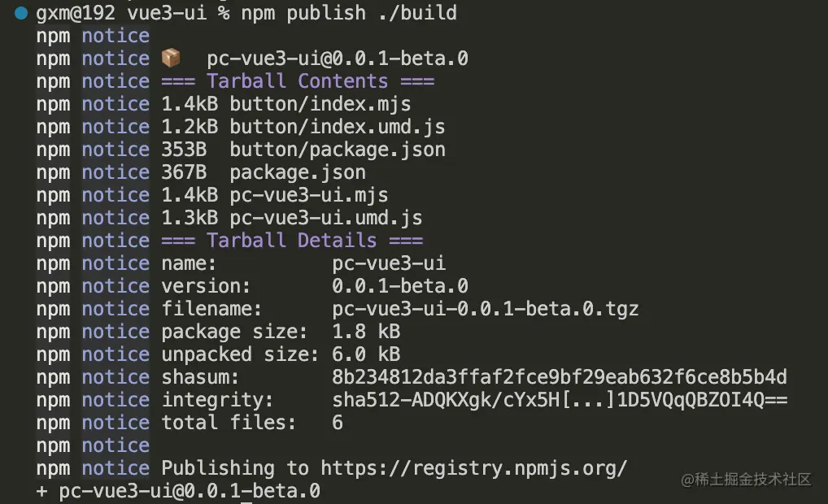Click the 367B package.json entry
This screenshot has width=828, height=504.
[x=264, y=172]
